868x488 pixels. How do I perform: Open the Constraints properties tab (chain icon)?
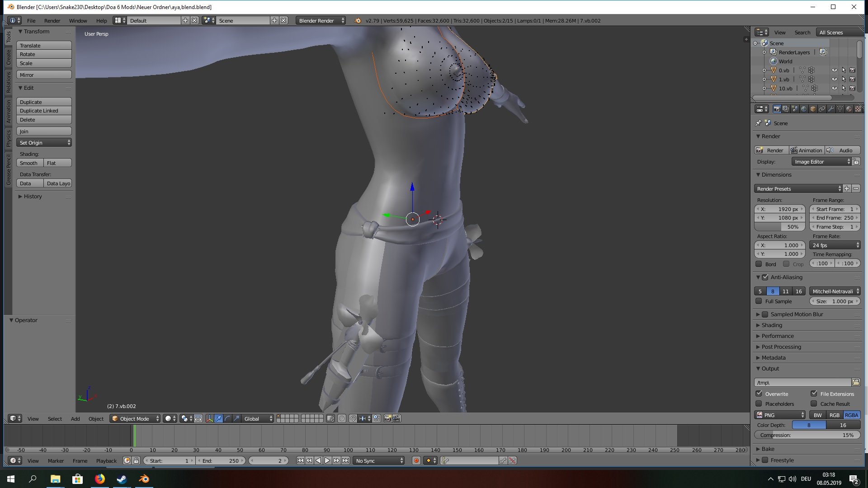[x=822, y=109]
